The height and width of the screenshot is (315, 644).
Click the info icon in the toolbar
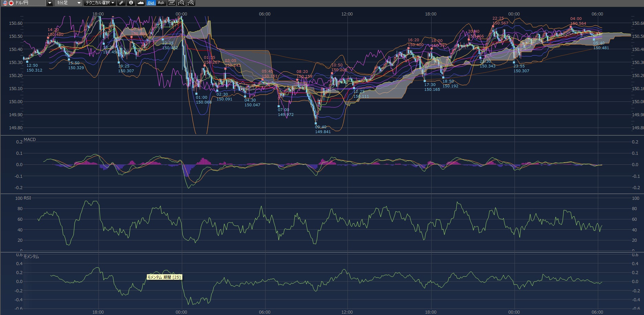pyautogui.click(x=131, y=3)
